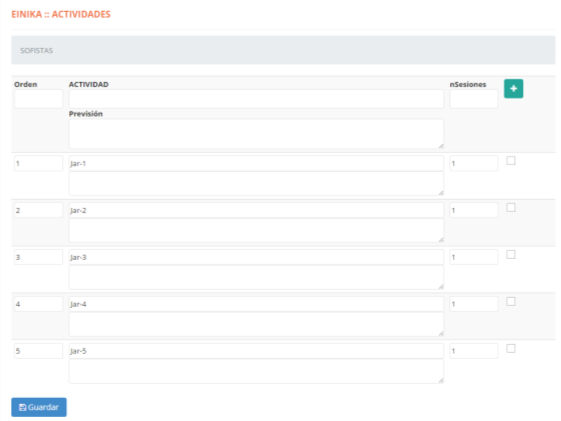Click the description text area below Jar-4
The width and height of the screenshot is (561, 421).
[x=256, y=324]
